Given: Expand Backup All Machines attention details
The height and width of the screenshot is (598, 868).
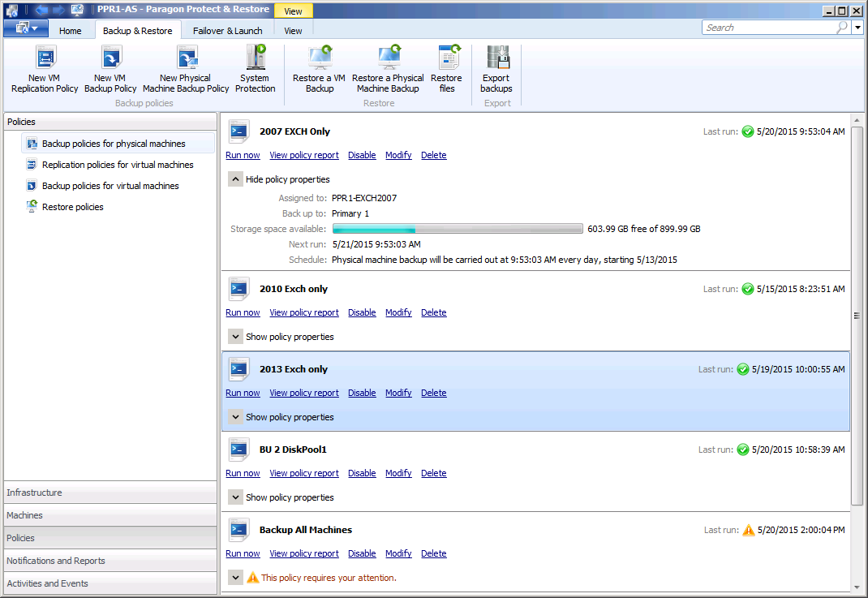Looking at the screenshot, I should coord(236,577).
